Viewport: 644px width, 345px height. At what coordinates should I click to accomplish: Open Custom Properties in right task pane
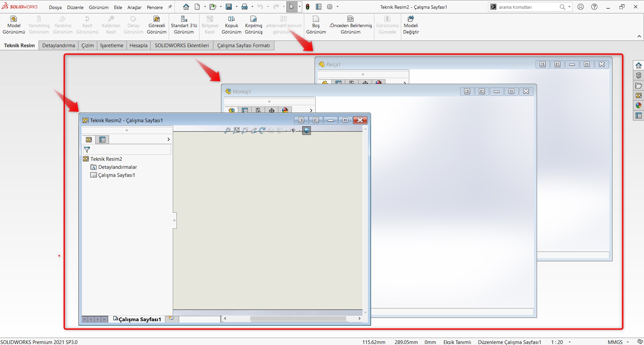(x=639, y=116)
